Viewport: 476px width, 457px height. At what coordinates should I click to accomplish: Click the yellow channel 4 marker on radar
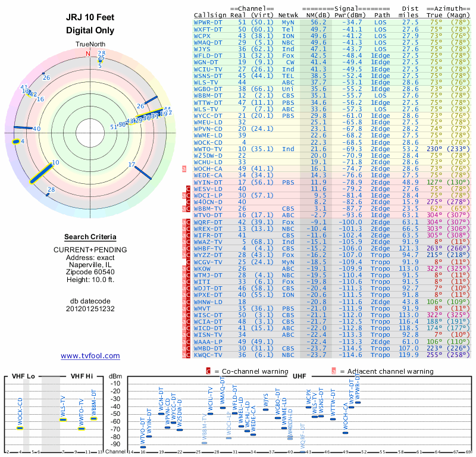coord(16,142)
